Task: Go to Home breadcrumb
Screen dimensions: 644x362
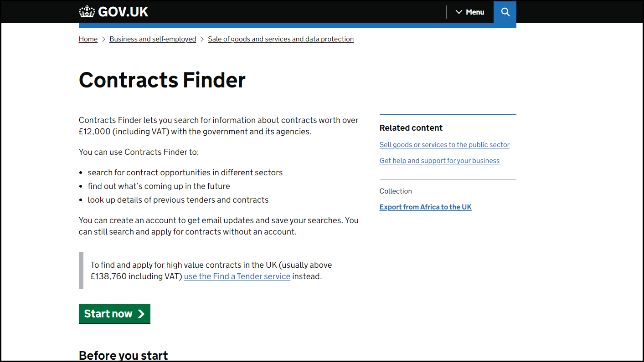Action: [x=88, y=39]
